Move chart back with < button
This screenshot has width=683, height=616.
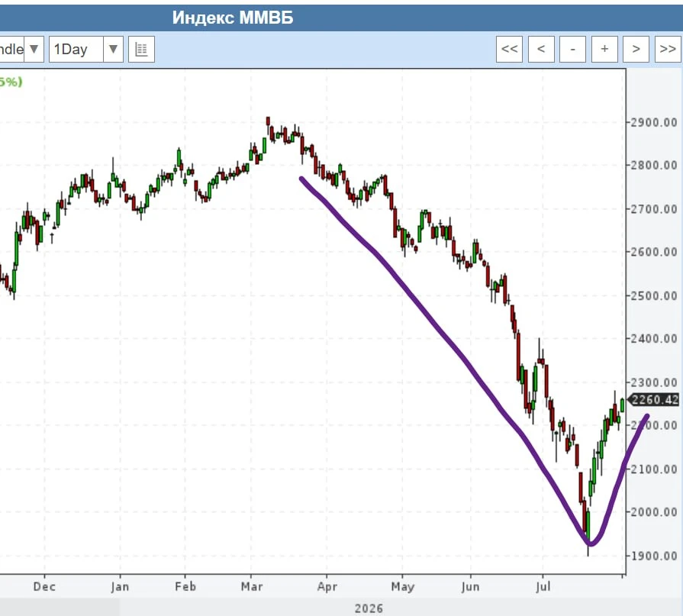point(541,49)
